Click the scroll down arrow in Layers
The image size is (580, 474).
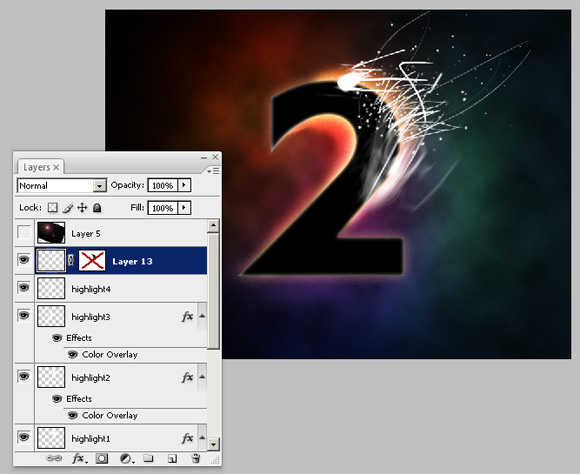pos(213,444)
